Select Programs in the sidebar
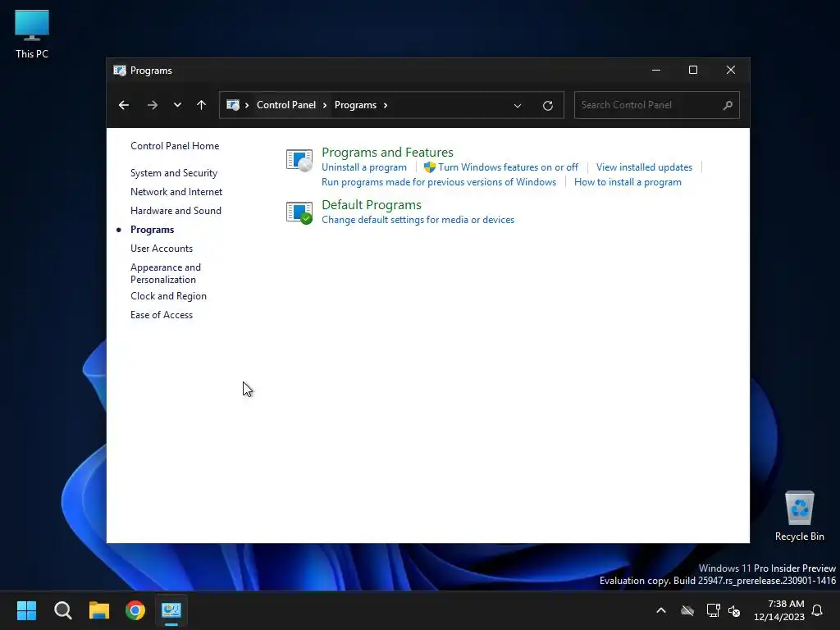Image resolution: width=840 pixels, height=630 pixels. point(152,230)
